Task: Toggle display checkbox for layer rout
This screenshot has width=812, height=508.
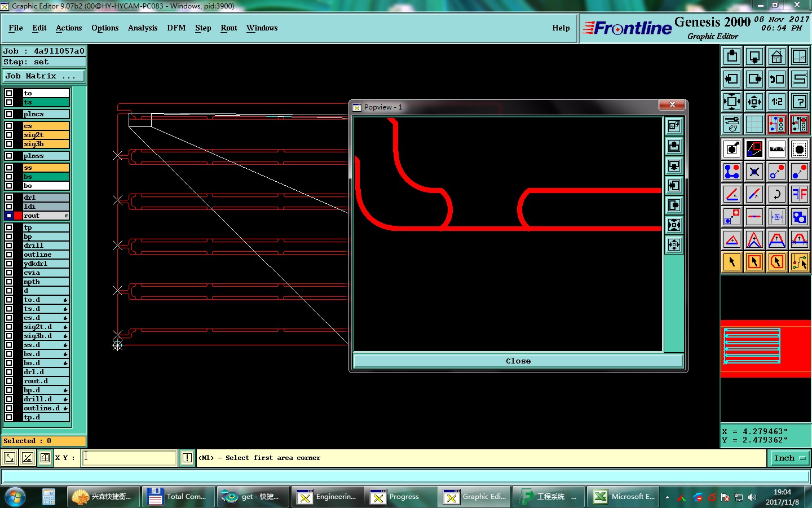Action: point(9,216)
